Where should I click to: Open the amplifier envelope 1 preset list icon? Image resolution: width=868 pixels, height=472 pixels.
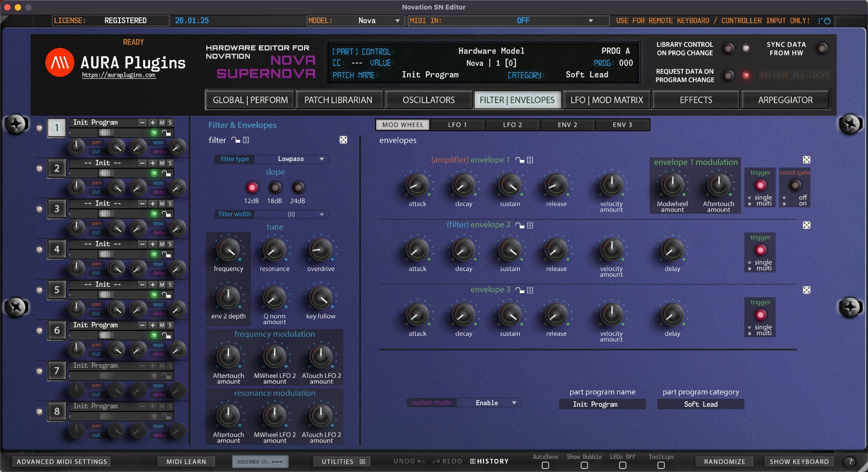tap(530, 160)
